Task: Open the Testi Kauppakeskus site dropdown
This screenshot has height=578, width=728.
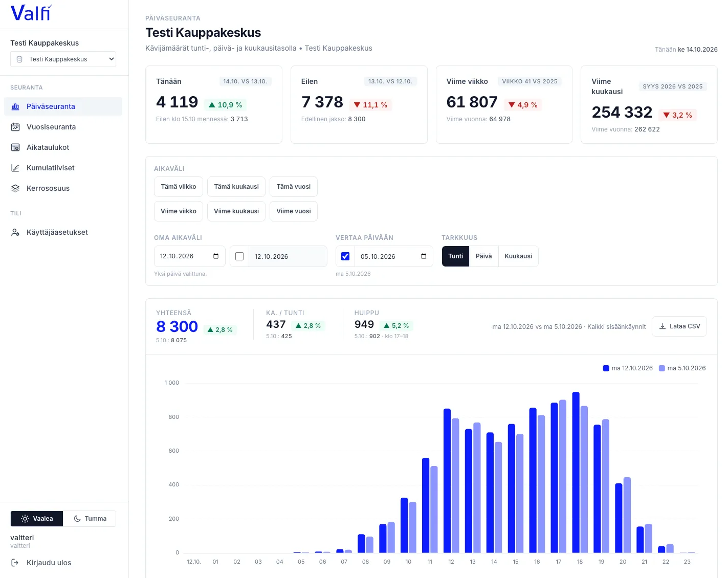Action: tap(63, 59)
